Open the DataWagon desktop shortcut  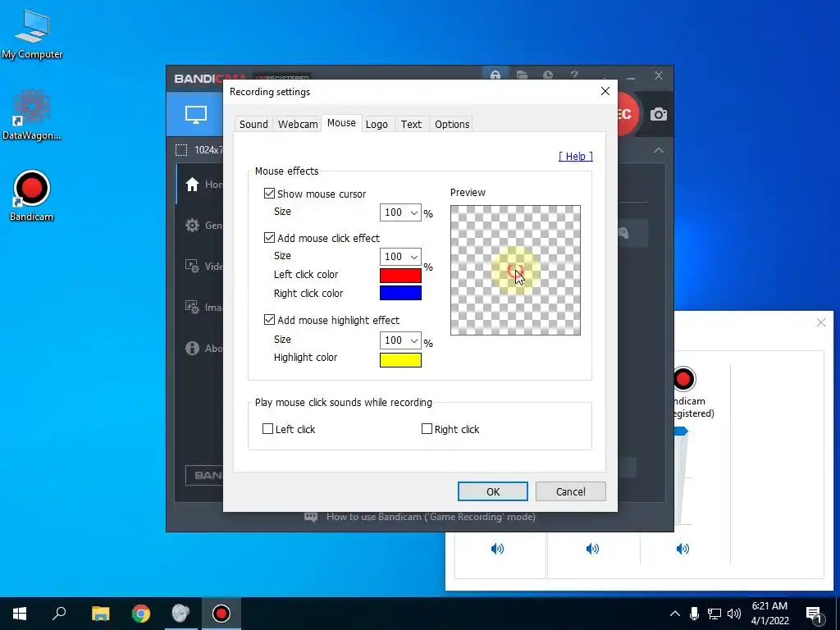(x=32, y=115)
